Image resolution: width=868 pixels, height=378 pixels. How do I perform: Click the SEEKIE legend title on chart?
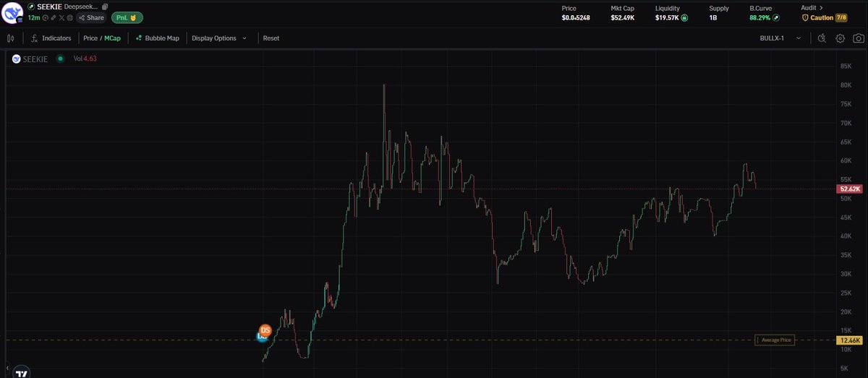[x=35, y=59]
